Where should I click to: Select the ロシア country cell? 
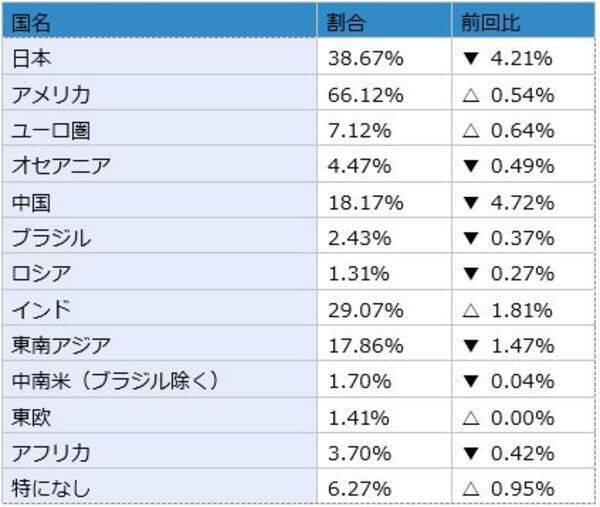coord(41,274)
